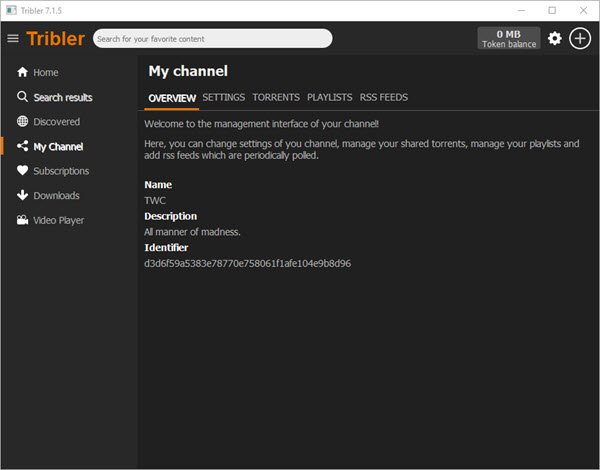
Task: Click the Discovered globe icon
Action: [x=23, y=121]
